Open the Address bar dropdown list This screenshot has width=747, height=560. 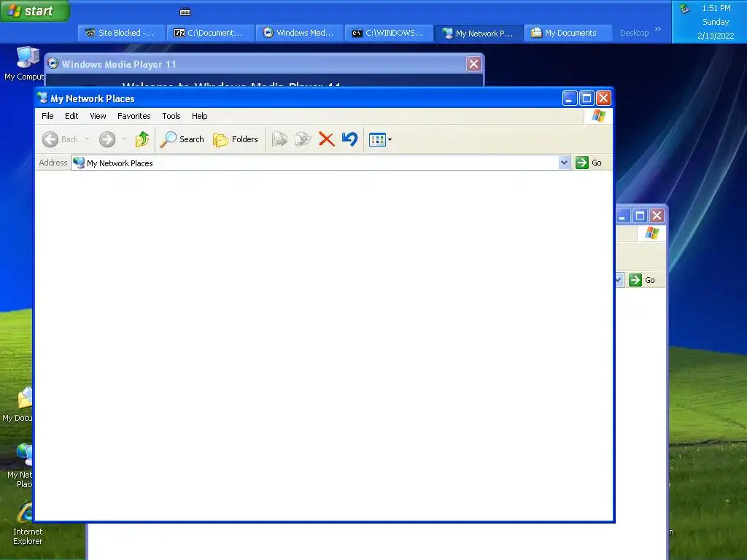pos(564,163)
